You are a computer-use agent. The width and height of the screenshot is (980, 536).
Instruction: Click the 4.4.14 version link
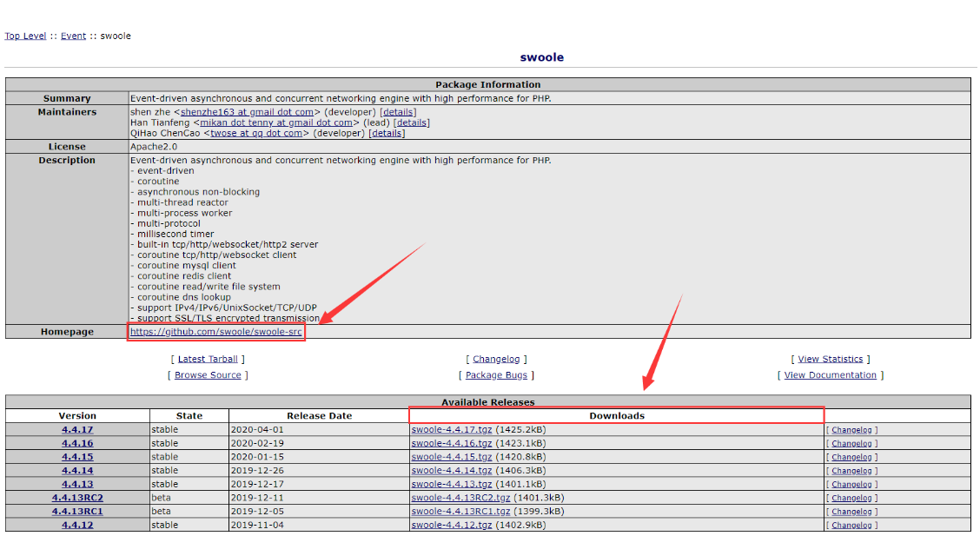pyautogui.click(x=77, y=471)
